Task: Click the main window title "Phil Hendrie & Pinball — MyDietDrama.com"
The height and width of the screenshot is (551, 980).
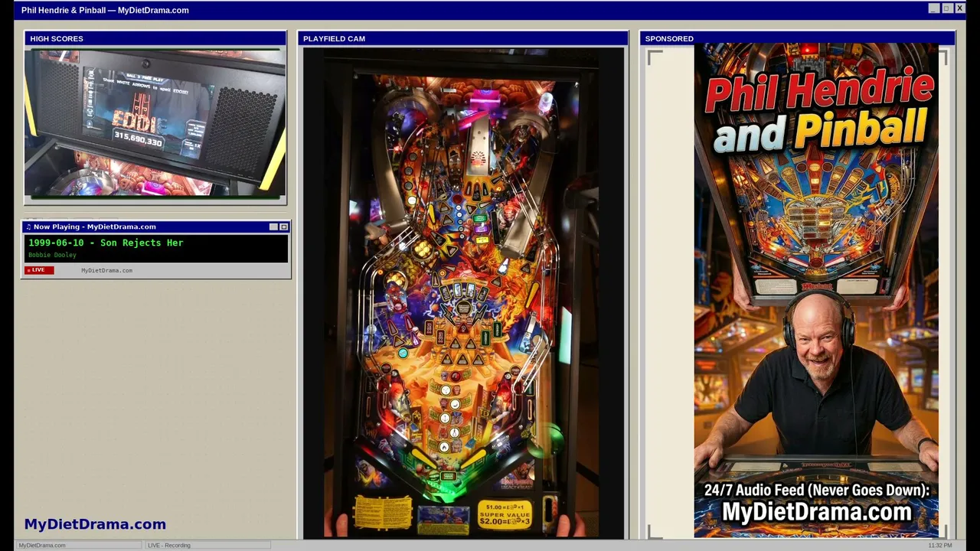Action: tap(105, 10)
